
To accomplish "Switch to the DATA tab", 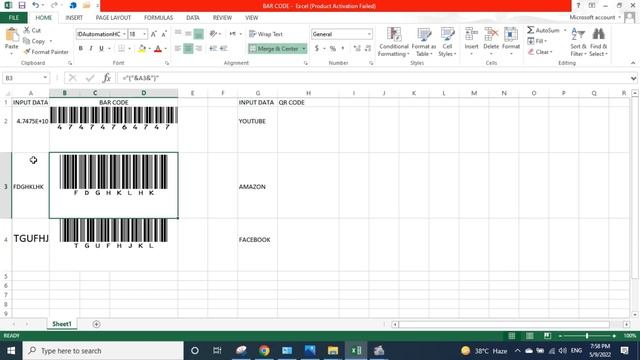I will point(193,18).
